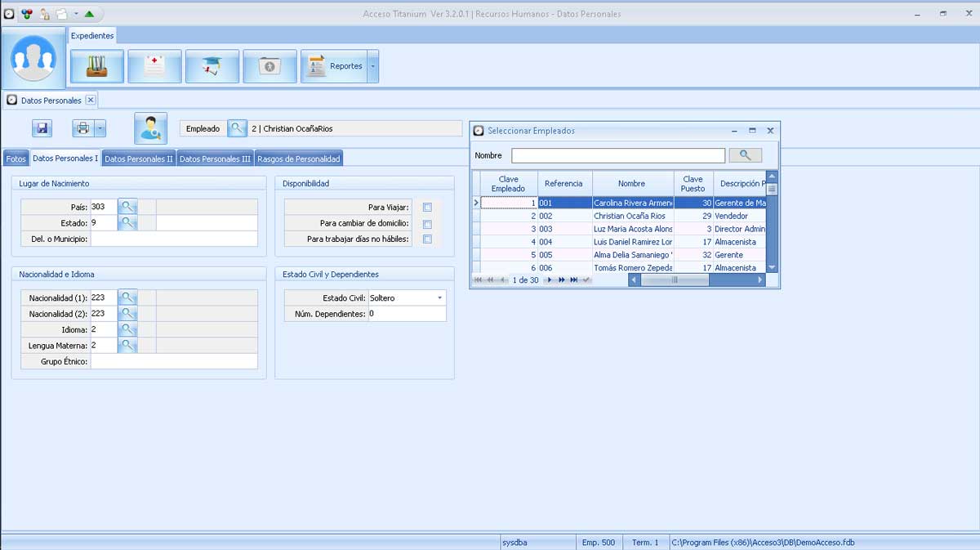
Task: Toggle Para trabajar días no hábiles
Action: [x=427, y=239]
